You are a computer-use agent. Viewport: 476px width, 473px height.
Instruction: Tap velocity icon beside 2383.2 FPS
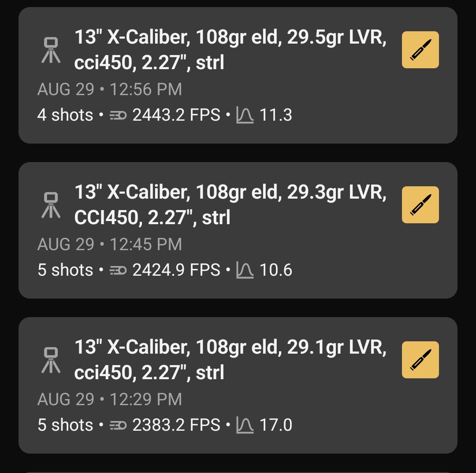(x=118, y=425)
